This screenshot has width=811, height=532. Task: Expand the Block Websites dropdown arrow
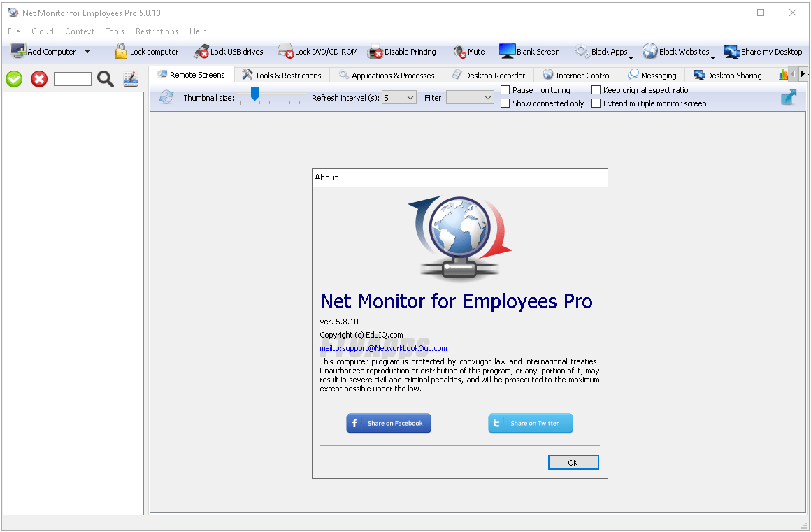tap(712, 57)
